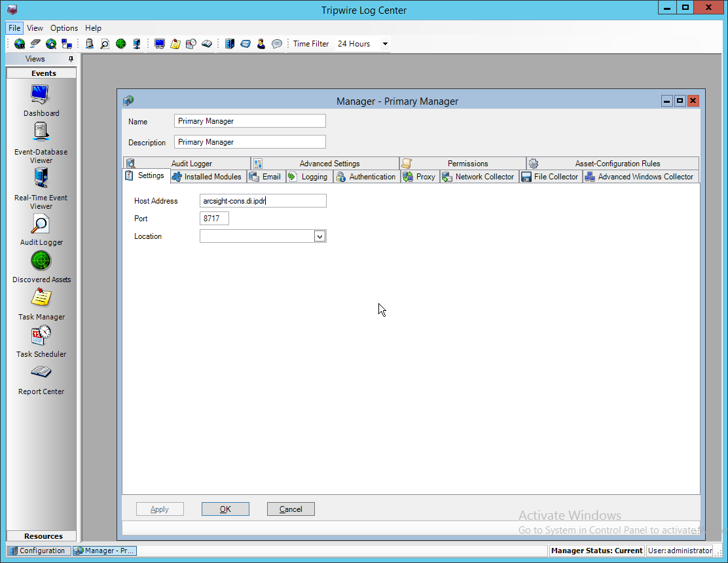Switch to the Audit Logger tab
This screenshot has height=563, width=728.
(x=187, y=164)
